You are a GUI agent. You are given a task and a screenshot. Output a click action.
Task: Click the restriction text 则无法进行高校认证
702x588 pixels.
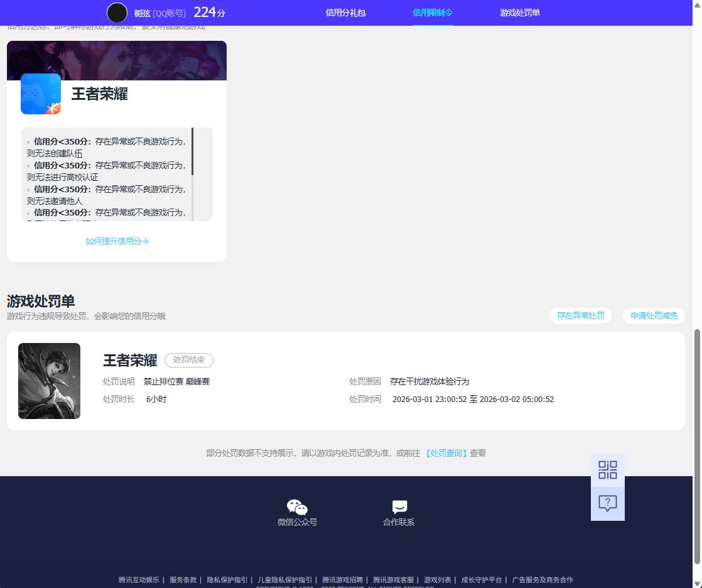point(63,177)
